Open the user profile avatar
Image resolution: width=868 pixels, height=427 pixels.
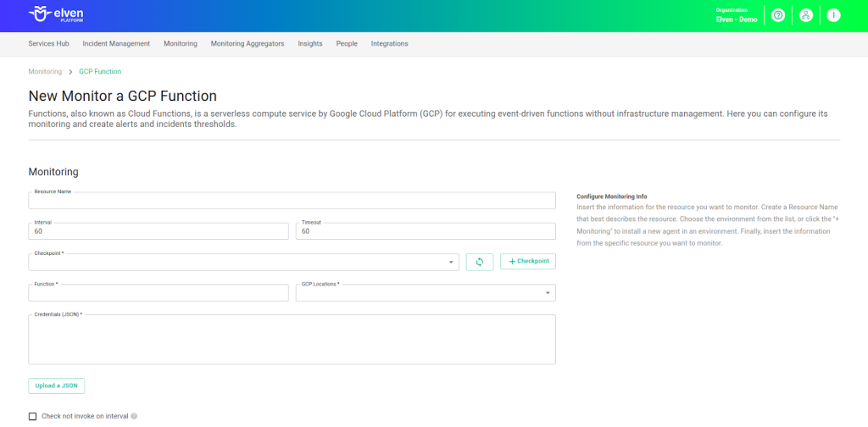[833, 15]
